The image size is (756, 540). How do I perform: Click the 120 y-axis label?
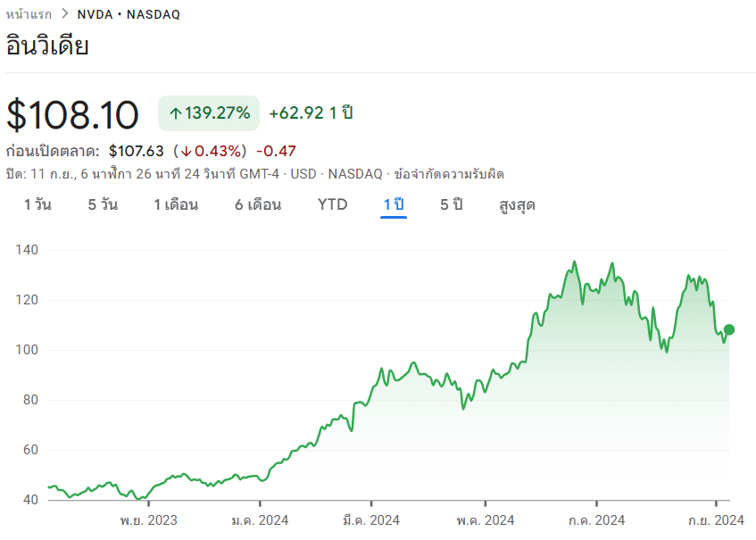pyautogui.click(x=27, y=300)
